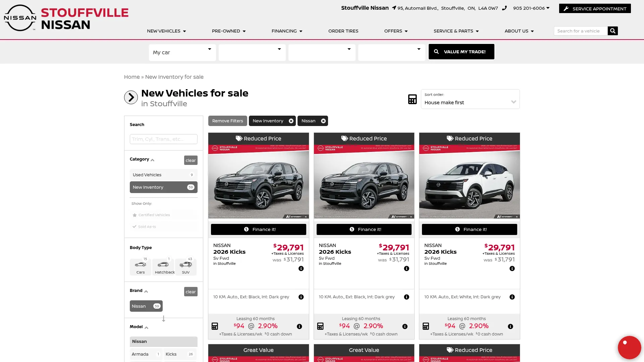Image resolution: width=644 pixels, height=362 pixels.
Task: Open the Pre-Owned menu
Action: coord(229,31)
